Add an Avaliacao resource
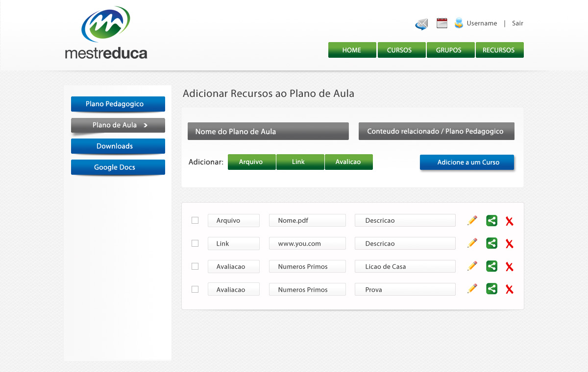The width and height of the screenshot is (588, 372). [348, 162]
